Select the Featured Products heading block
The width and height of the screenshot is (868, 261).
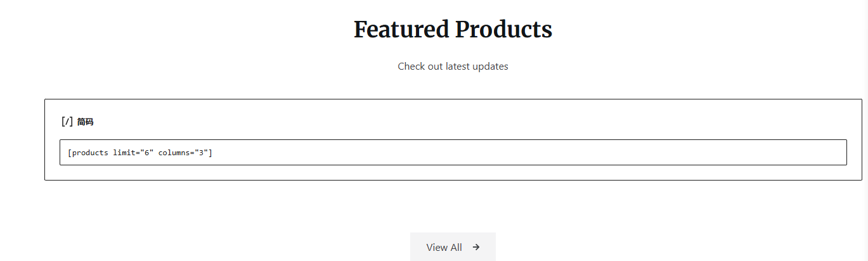click(x=453, y=30)
